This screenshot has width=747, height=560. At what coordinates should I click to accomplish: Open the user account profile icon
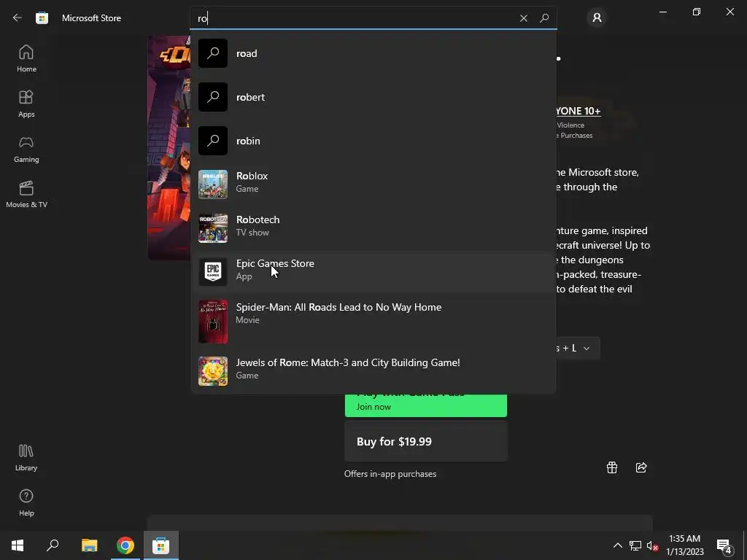point(597,18)
